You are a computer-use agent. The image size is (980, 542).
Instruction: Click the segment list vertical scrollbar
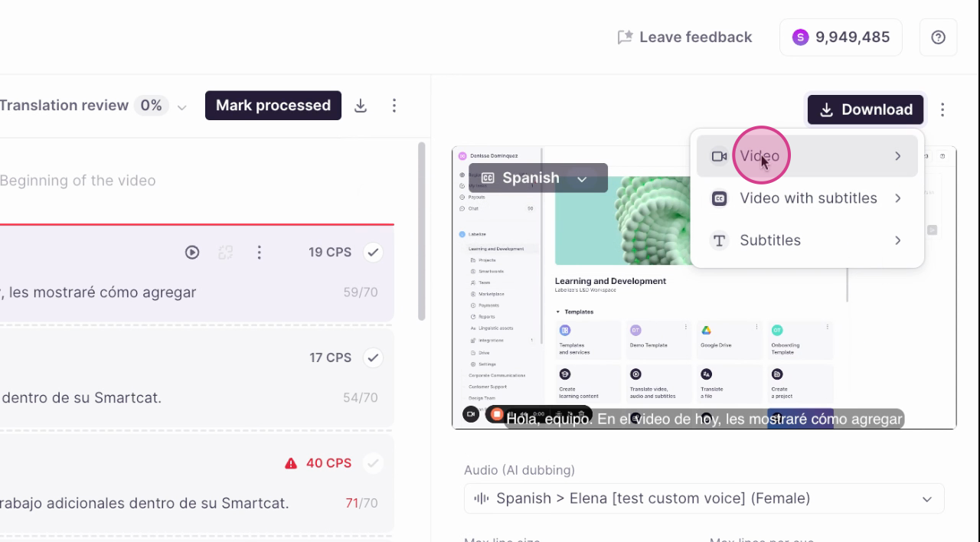(421, 231)
